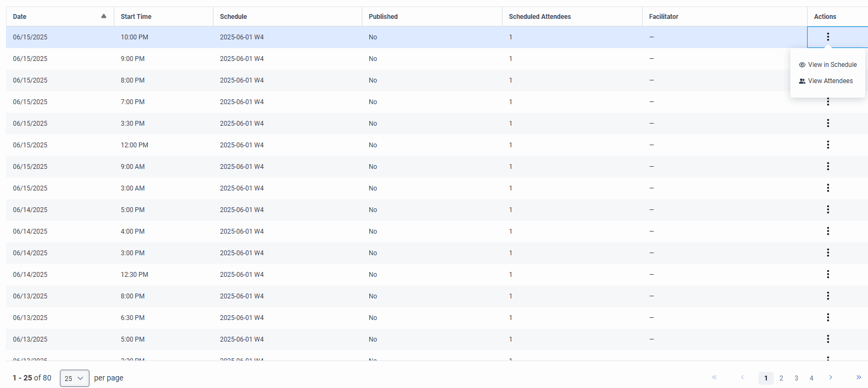Viewport: 868px width, 388px height.
Task: Open actions menu for 06/15/2025 3:30 PM row
Action: click(x=828, y=124)
